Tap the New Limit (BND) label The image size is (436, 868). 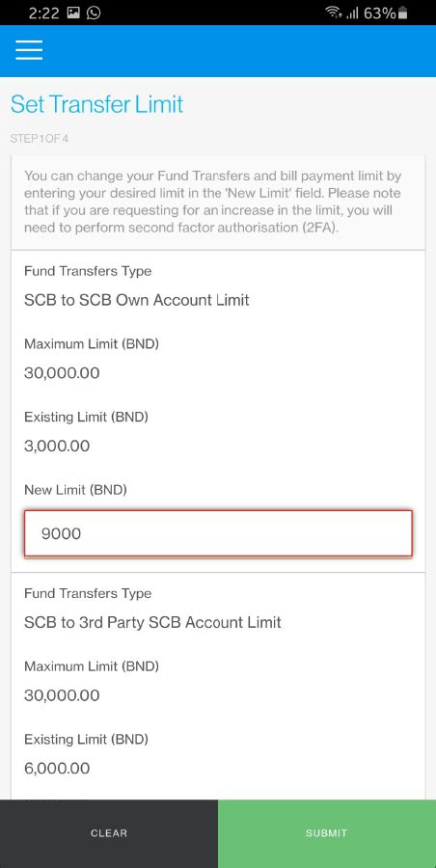[76, 490]
